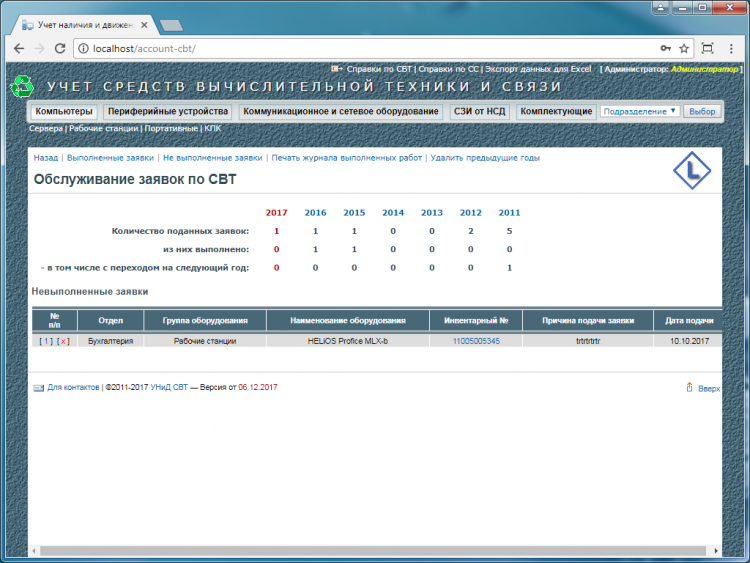Open Не выполненные заявки link
The width and height of the screenshot is (750, 563).
click(213, 158)
